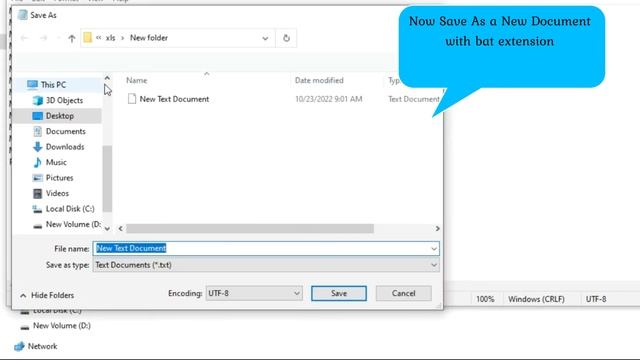Click UTF-8 in Notepad status bar
Screen dimensions: 640x360
pyautogui.click(x=596, y=299)
